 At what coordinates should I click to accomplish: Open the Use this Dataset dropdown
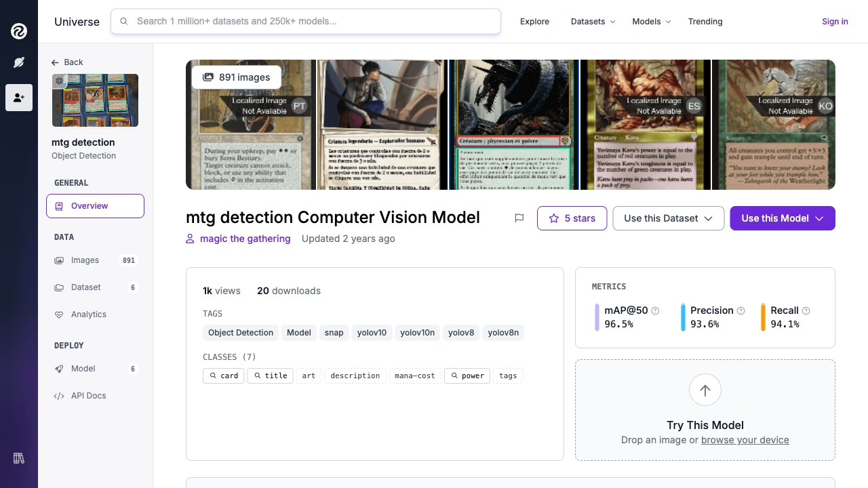(x=668, y=218)
